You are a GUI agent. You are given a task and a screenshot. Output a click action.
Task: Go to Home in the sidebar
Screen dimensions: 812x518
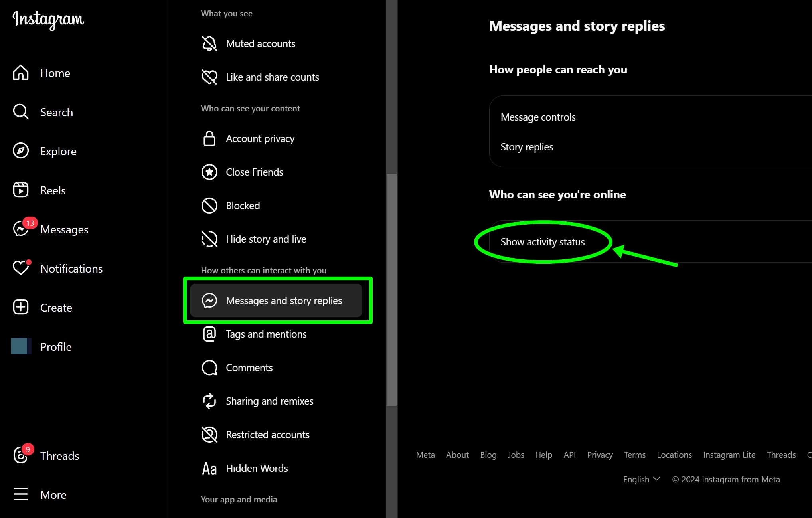(55, 73)
